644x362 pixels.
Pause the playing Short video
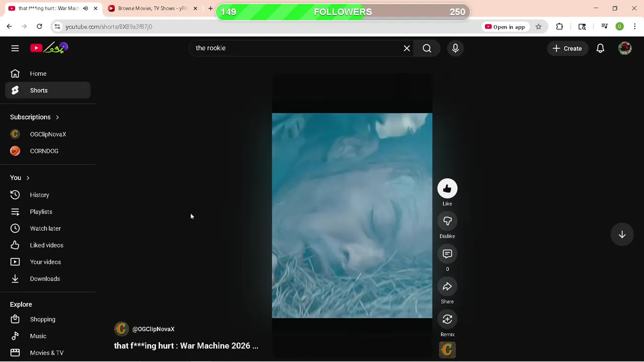coord(352,215)
